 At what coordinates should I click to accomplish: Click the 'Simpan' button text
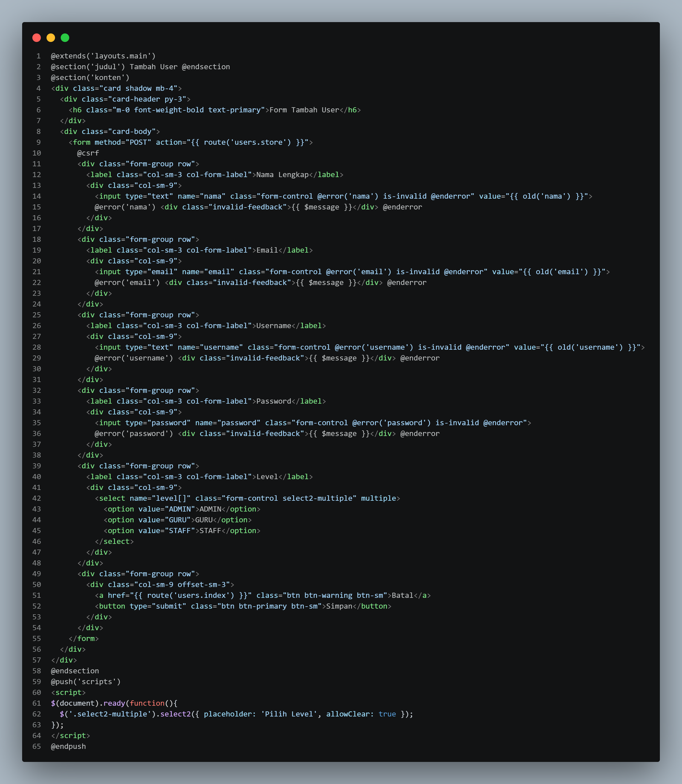coord(339,606)
